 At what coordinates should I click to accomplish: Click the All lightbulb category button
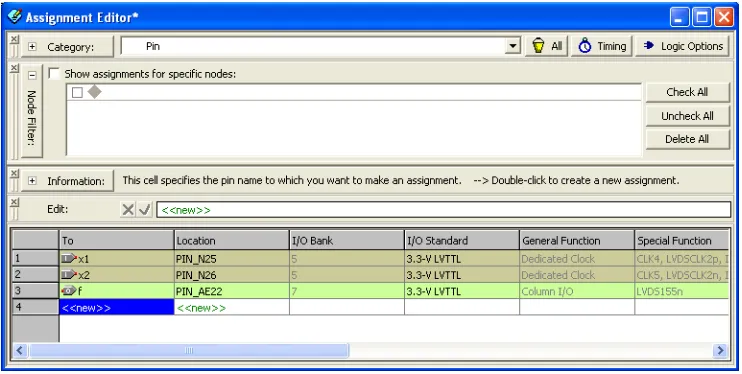547,46
